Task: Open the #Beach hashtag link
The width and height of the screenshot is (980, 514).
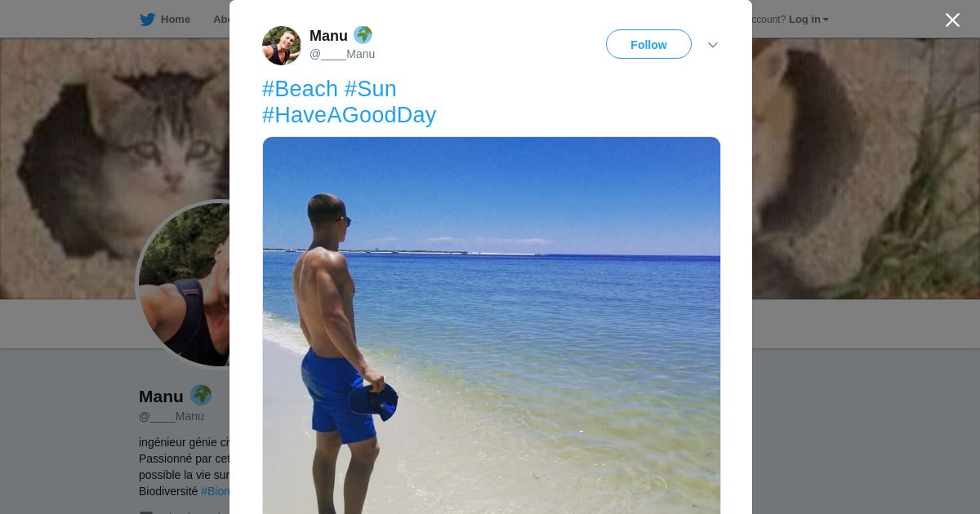Action: pos(300,89)
